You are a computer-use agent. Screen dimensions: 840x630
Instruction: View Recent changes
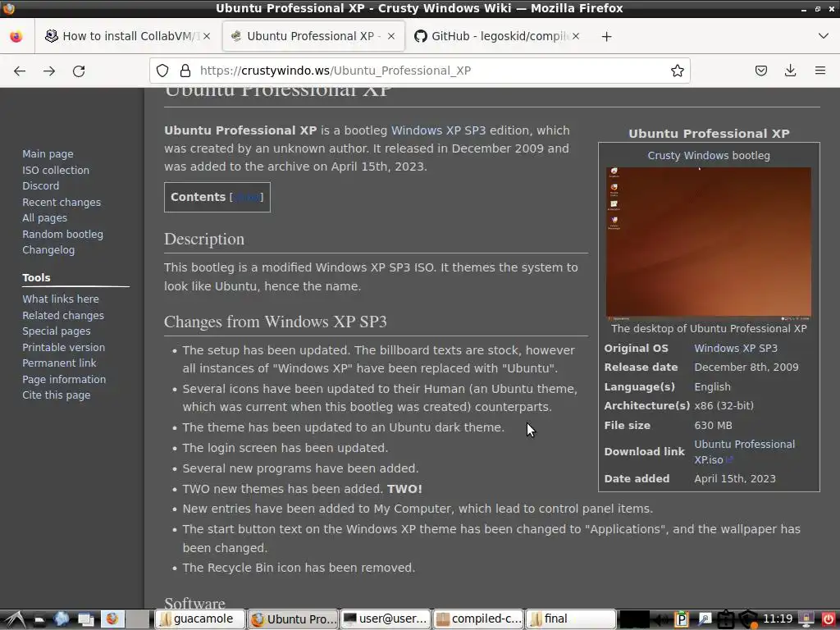point(62,202)
